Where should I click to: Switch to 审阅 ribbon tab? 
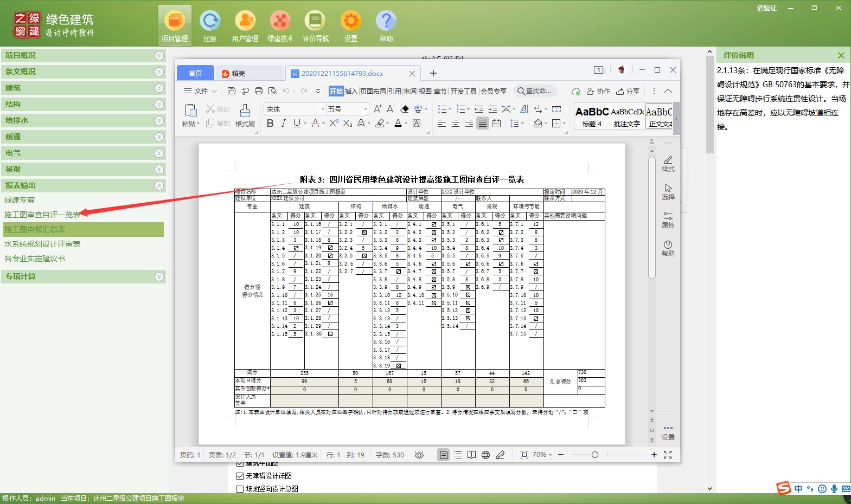[409, 91]
